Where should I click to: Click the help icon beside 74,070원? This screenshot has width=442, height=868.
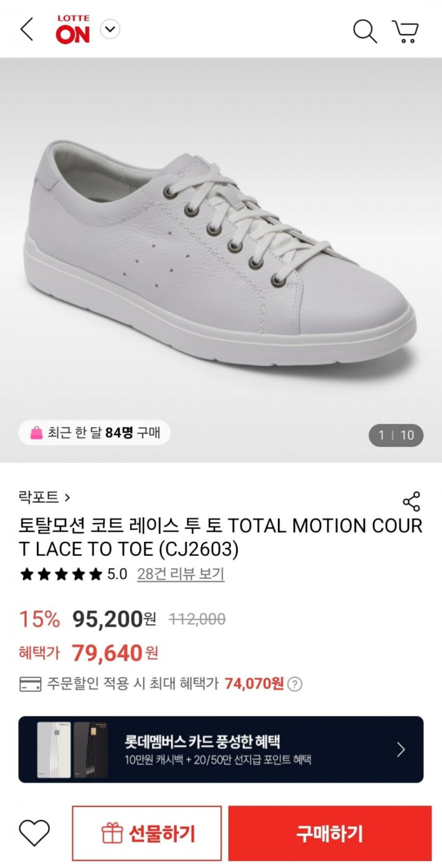coord(295,684)
